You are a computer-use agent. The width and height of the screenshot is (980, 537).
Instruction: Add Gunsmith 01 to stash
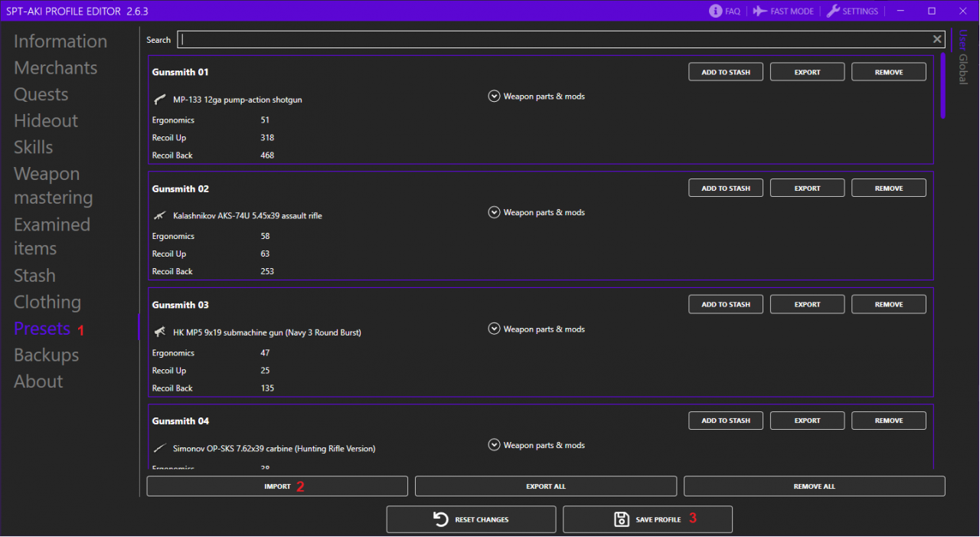pos(726,72)
